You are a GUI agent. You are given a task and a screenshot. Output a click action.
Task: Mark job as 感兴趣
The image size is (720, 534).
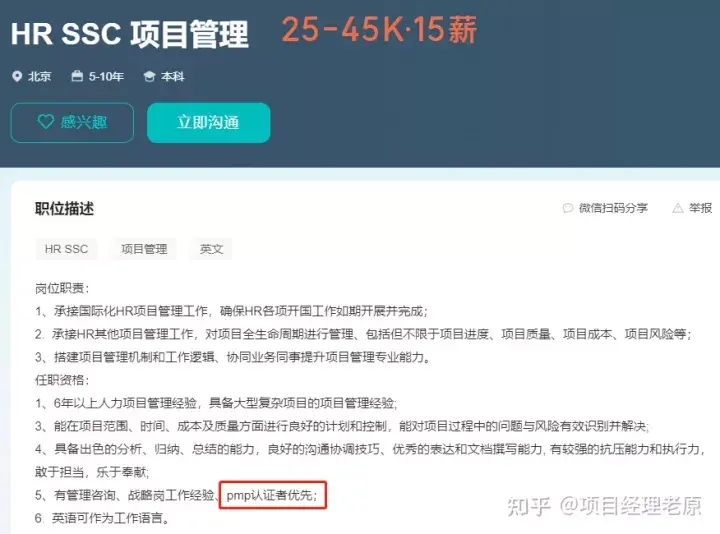point(72,123)
